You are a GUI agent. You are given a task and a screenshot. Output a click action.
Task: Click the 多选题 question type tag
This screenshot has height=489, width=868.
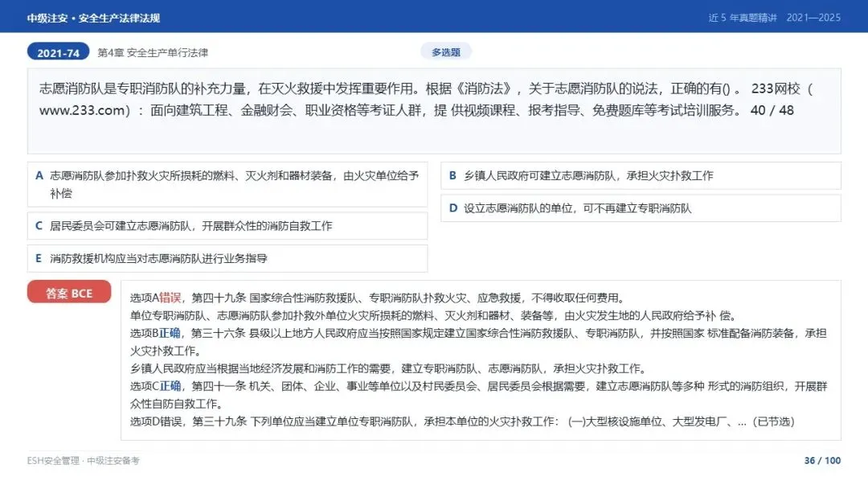point(445,52)
